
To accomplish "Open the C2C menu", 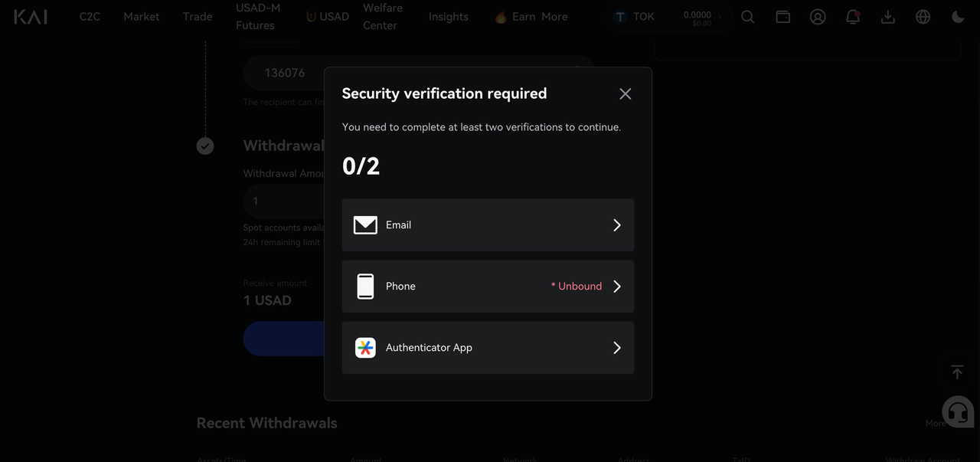I will (90, 16).
